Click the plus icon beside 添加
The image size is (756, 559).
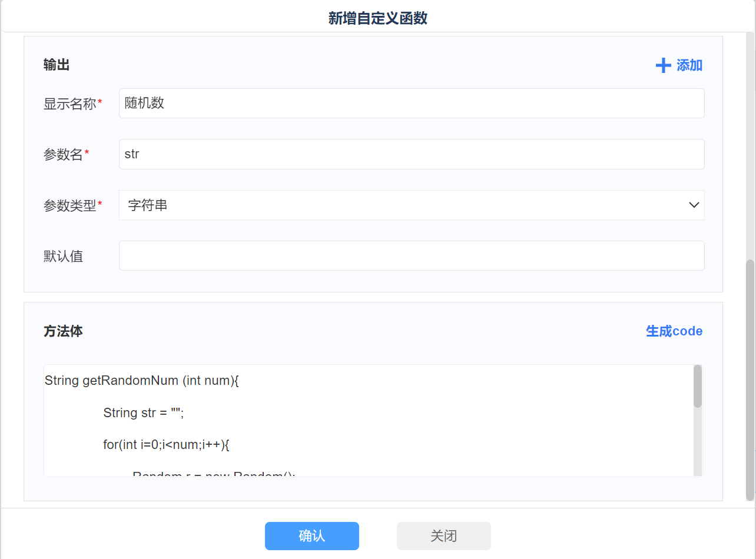click(663, 65)
